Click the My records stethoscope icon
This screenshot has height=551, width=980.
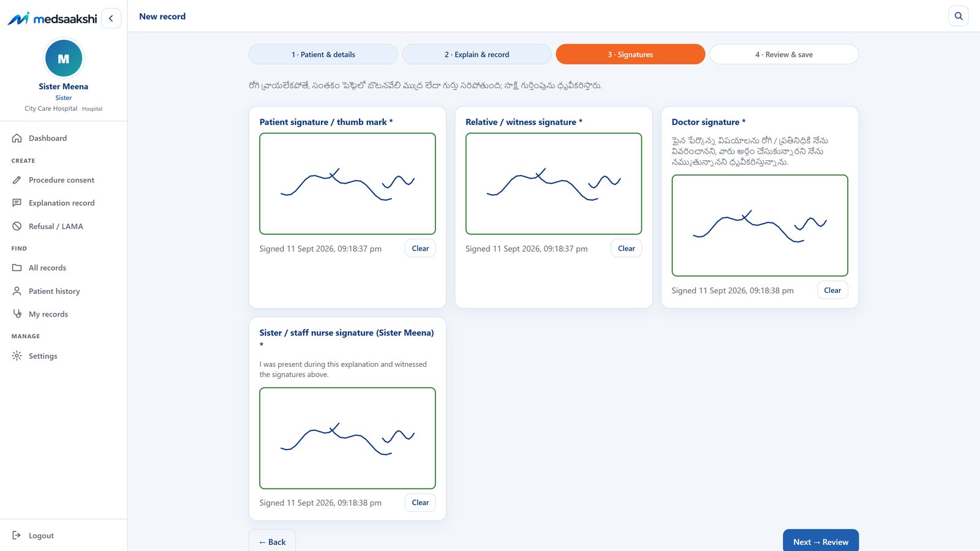(x=17, y=314)
